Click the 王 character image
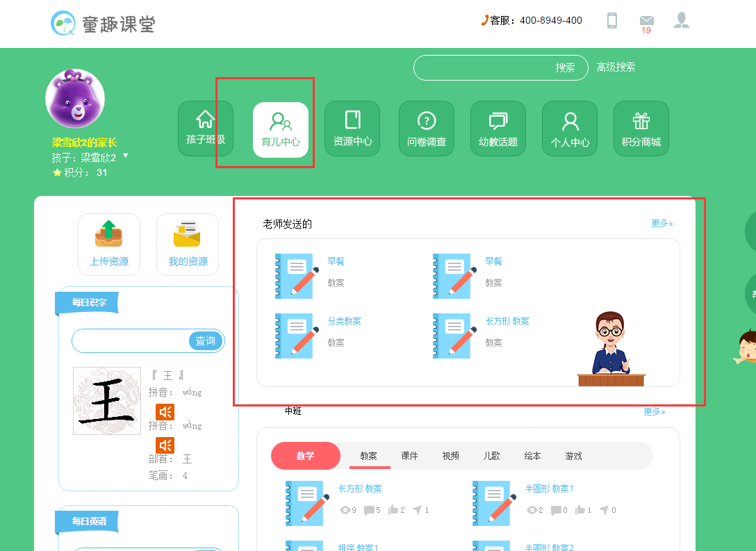The height and width of the screenshot is (551, 756). (107, 401)
